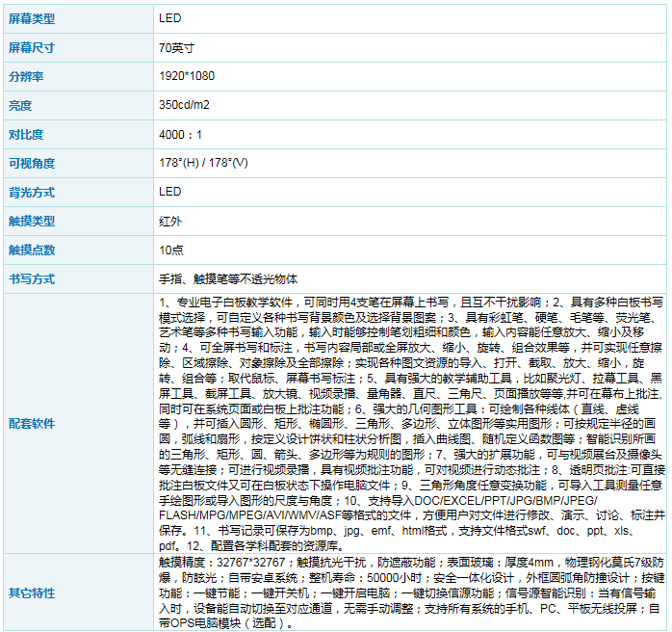Click the '屏幕类型' row label
This screenshot has width=672, height=632.
click(x=32, y=19)
